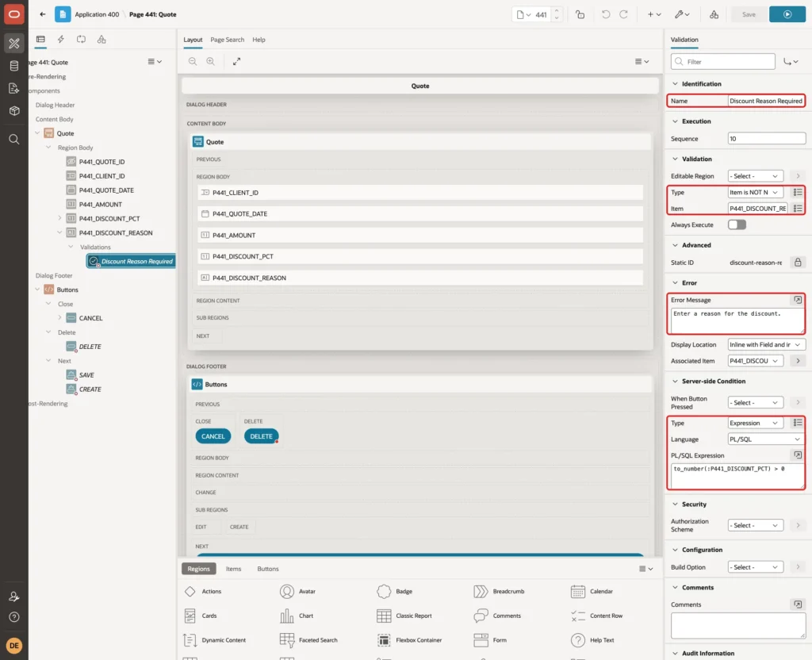The image size is (812, 660).
Task: Click the Sequence input field
Action: click(x=767, y=139)
